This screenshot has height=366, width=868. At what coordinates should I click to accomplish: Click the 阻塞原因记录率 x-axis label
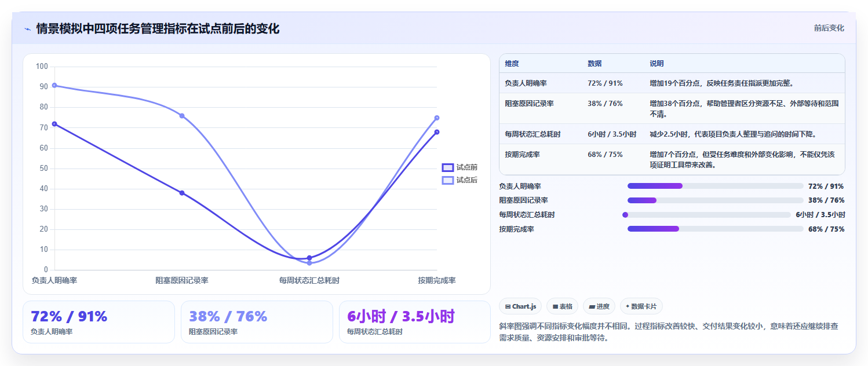point(182,280)
